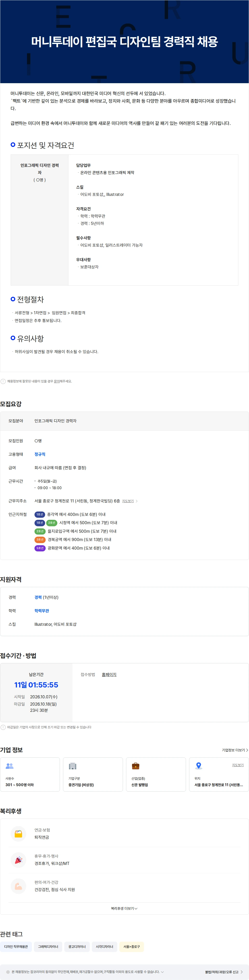Click the company type building icon

click(x=72, y=766)
